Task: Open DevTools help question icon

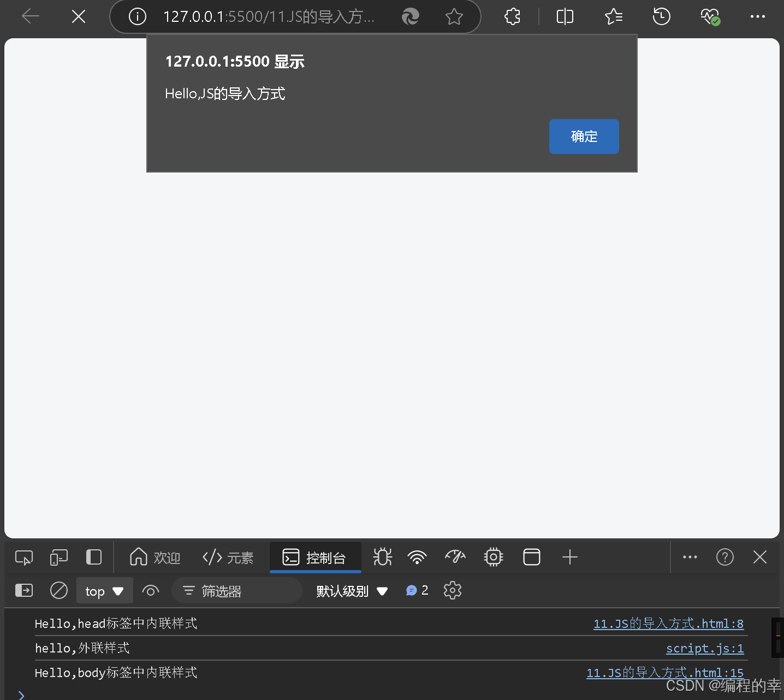Action: click(x=724, y=557)
